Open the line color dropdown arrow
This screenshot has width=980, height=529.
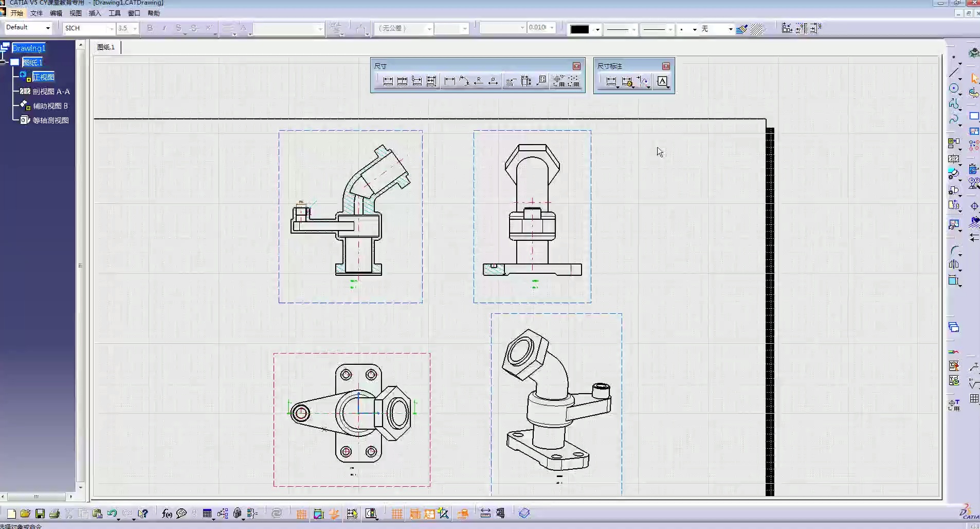[x=597, y=29]
